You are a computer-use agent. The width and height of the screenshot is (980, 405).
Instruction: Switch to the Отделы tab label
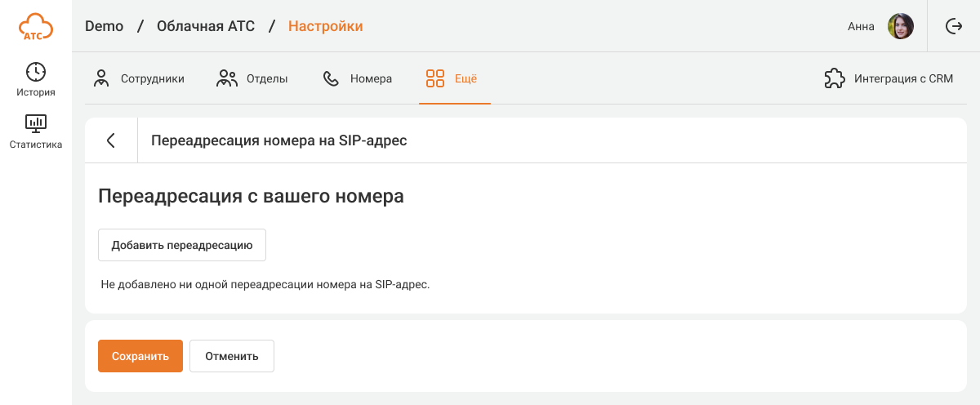point(267,79)
